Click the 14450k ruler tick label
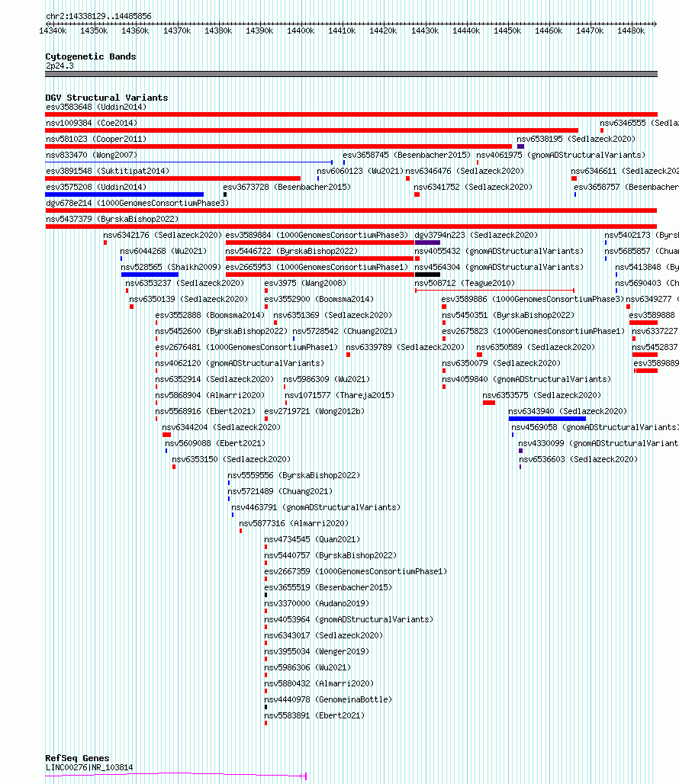Screen dimensions: 679x784 [507, 31]
